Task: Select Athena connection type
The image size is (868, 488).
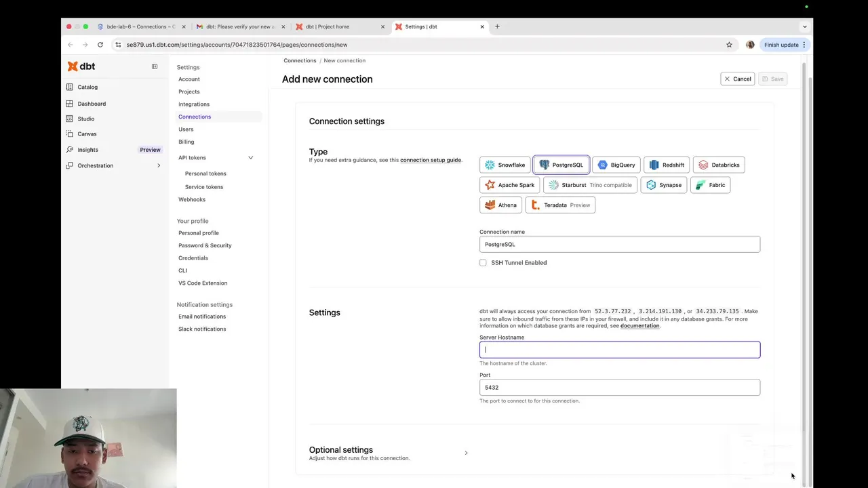Action: click(500, 205)
